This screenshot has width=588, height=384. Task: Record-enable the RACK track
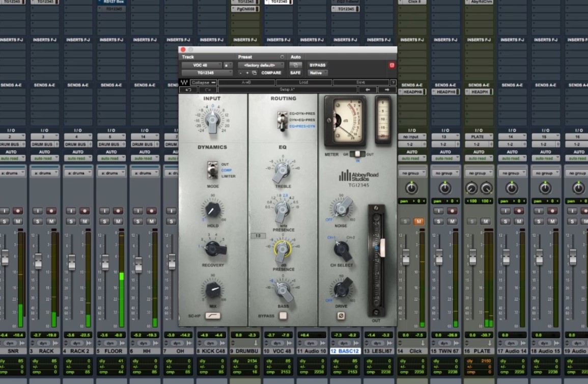point(51,211)
